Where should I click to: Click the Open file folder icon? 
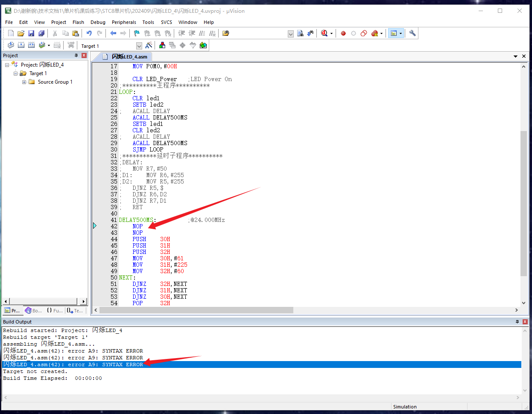click(x=21, y=33)
